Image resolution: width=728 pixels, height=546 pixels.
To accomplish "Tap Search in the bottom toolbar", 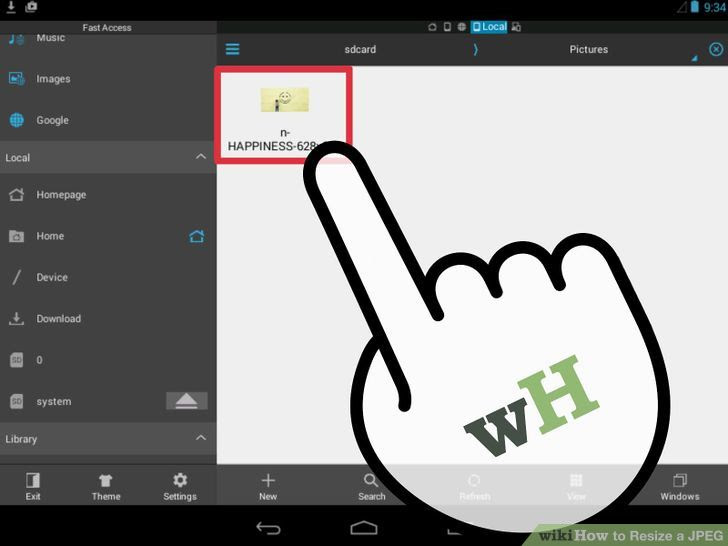I will (x=371, y=487).
